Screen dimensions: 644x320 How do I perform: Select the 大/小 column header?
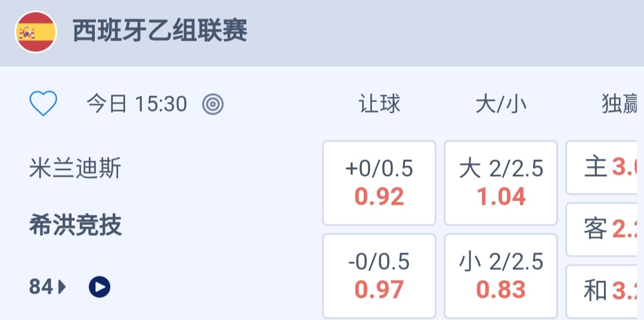[501, 104]
